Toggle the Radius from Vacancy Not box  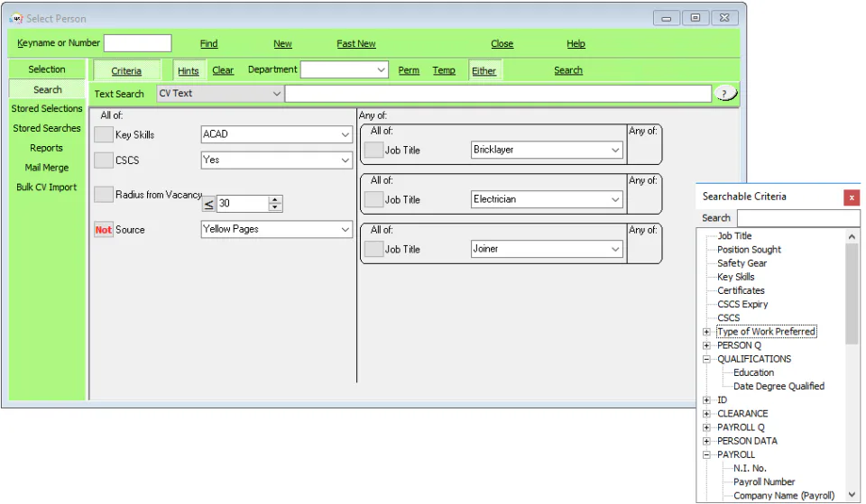pyautogui.click(x=103, y=195)
